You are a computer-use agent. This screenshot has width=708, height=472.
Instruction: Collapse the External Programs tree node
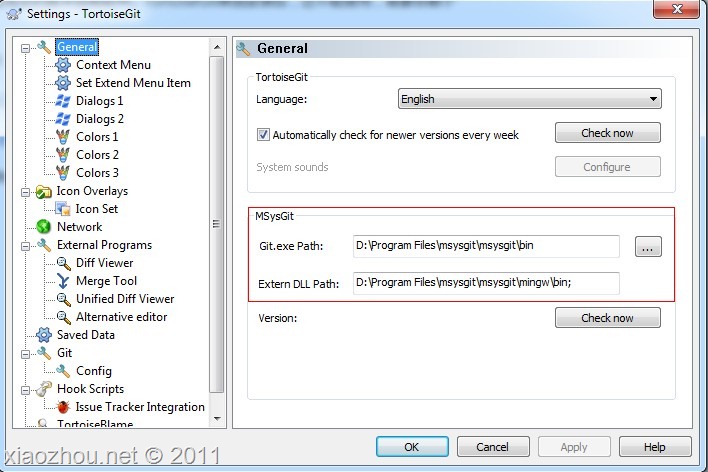26,246
